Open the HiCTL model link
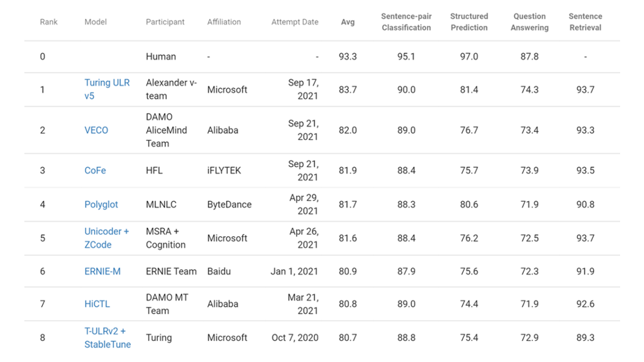Image resolution: width=644 pixels, height=362 pixels. pyautogui.click(x=97, y=304)
